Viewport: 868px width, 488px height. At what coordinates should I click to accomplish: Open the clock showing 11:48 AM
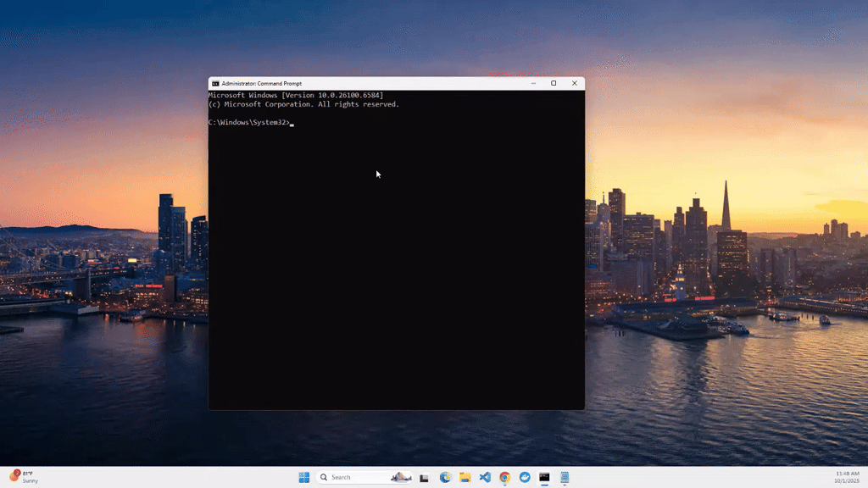(847, 477)
